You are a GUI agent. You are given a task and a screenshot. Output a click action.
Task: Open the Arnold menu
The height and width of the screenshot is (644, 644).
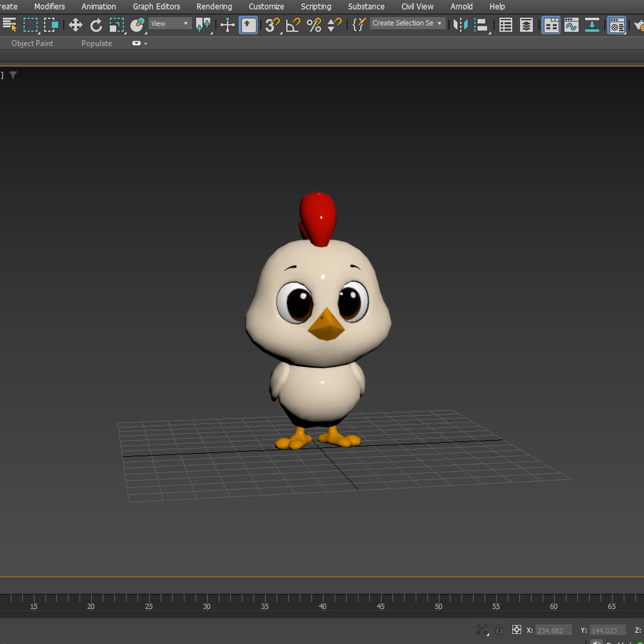(461, 7)
